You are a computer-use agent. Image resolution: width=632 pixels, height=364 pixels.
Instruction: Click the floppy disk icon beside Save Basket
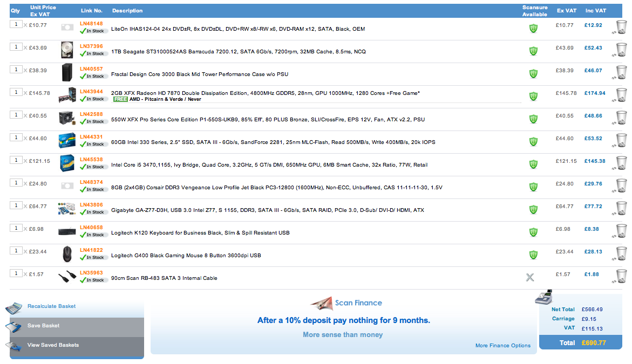point(13,327)
